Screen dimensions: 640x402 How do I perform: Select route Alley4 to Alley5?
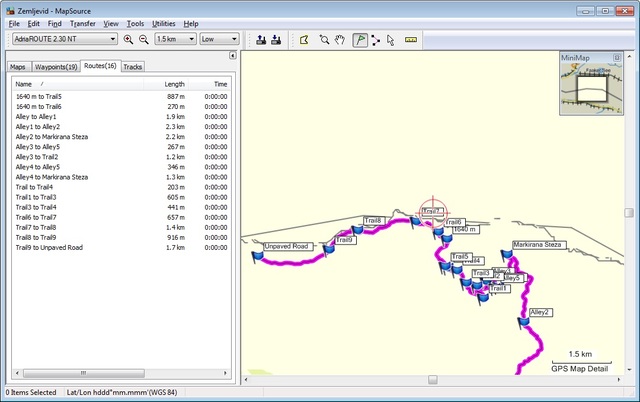121,167
